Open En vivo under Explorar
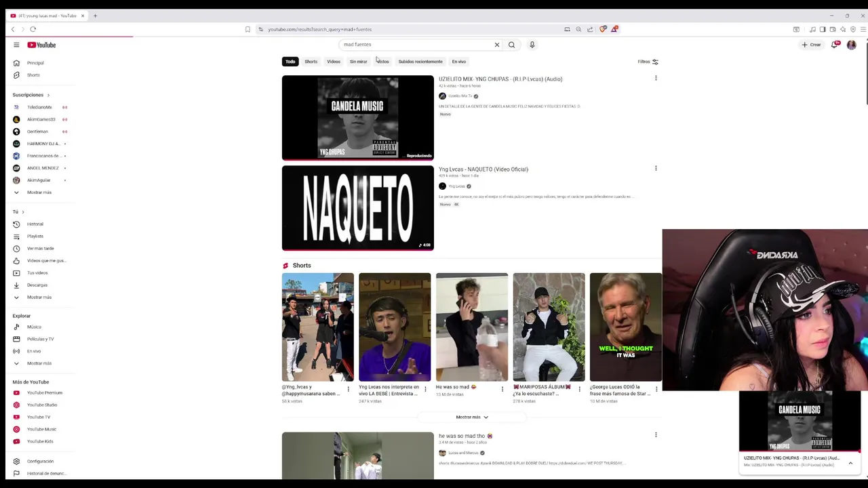Viewport: 868px width, 488px height. coord(34,352)
